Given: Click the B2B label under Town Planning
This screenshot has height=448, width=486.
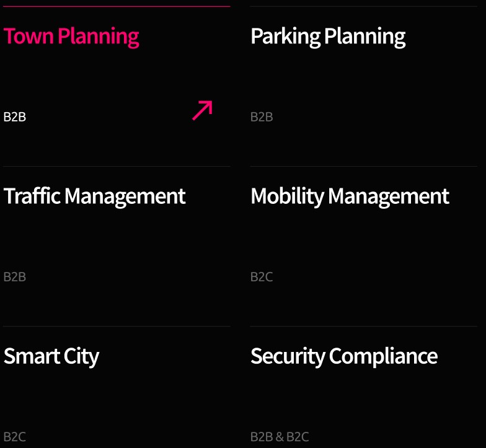Looking at the screenshot, I should [15, 117].
